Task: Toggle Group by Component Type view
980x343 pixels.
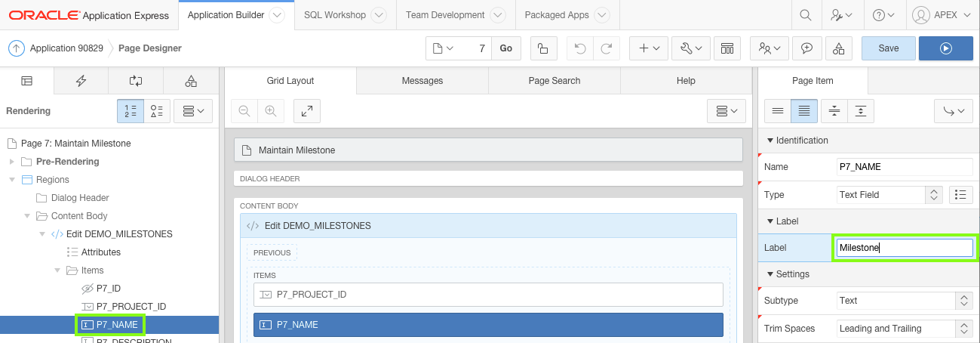Action: pyautogui.click(x=157, y=111)
